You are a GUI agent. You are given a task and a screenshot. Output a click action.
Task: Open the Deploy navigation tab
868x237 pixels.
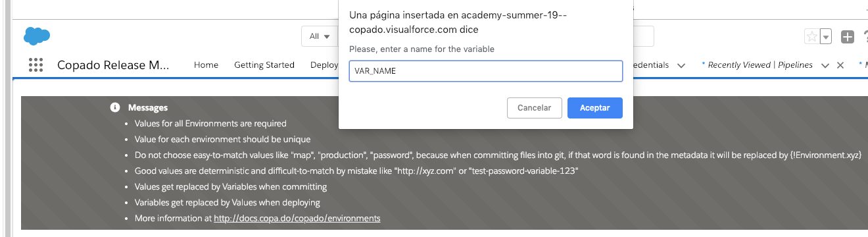coord(324,65)
